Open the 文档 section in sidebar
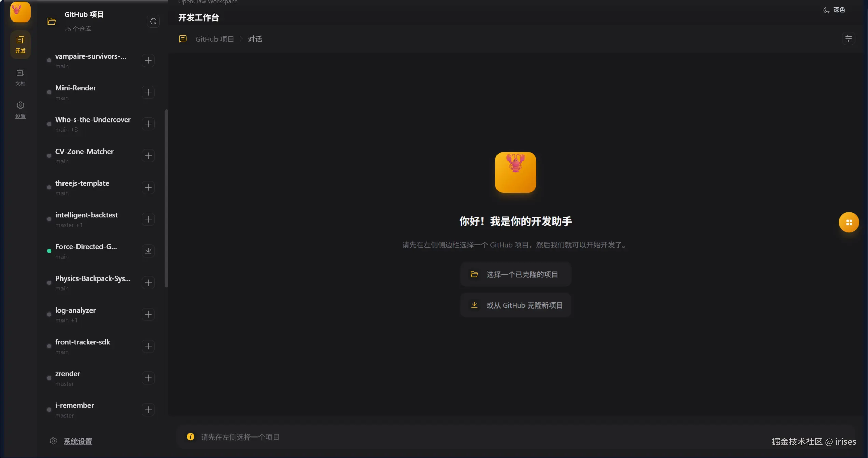 click(20, 77)
